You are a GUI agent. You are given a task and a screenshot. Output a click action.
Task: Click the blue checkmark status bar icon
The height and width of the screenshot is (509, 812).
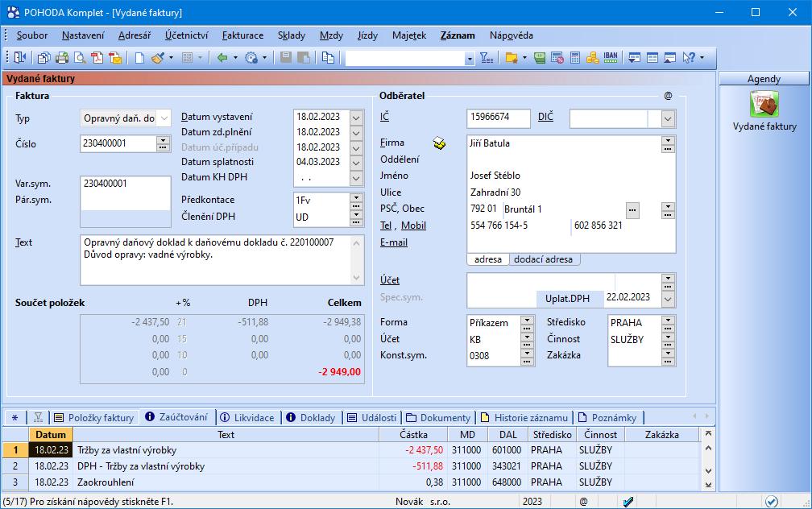[628, 501]
